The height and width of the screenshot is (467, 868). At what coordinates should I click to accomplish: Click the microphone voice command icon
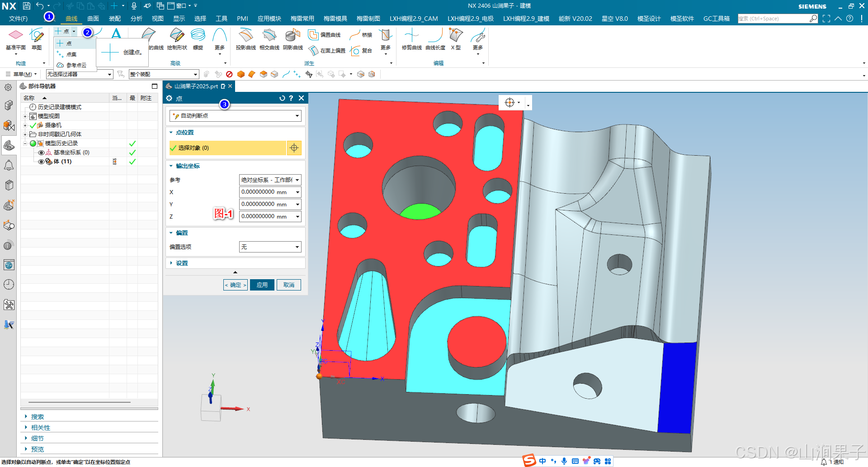(x=134, y=6)
